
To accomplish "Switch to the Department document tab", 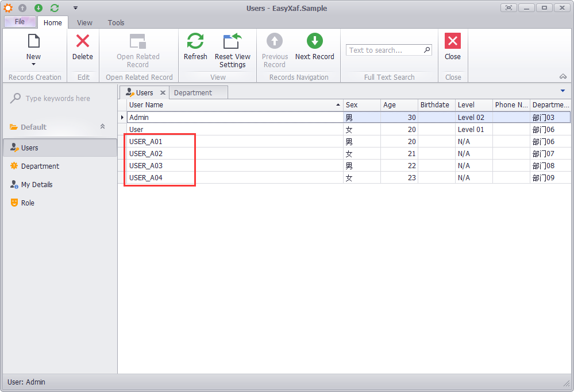I will 193,93.
